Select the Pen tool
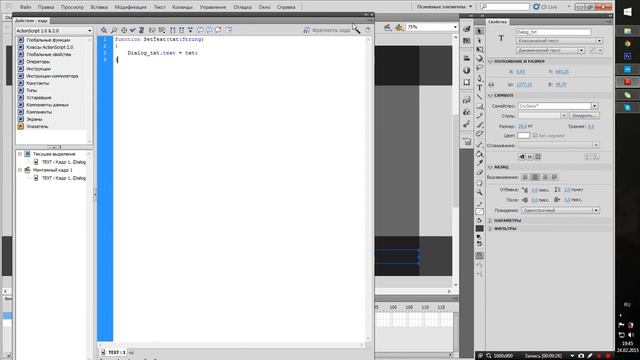The height and width of the screenshot is (360, 640). point(480,78)
